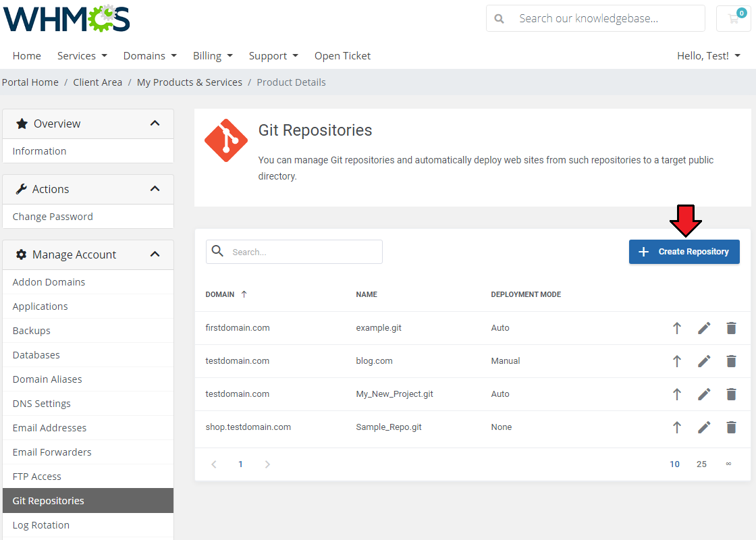Image resolution: width=756 pixels, height=540 pixels.
Task: Select Git Repositories in the sidebar
Action: click(88, 500)
